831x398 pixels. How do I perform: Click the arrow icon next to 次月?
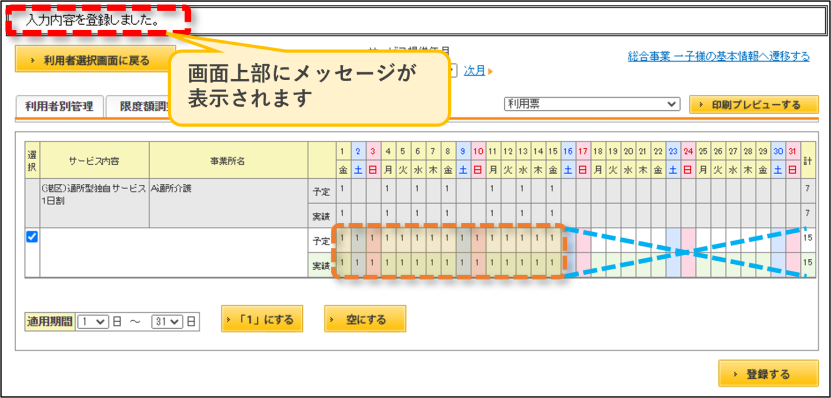pos(491,71)
